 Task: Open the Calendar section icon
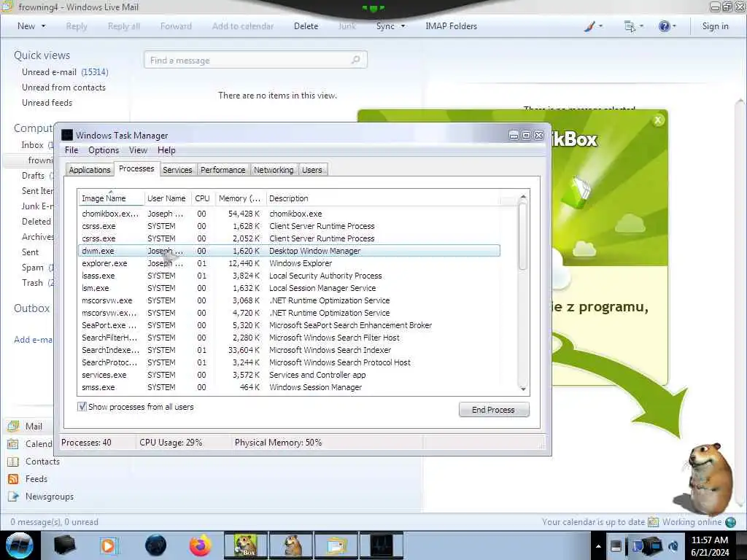tap(13, 444)
